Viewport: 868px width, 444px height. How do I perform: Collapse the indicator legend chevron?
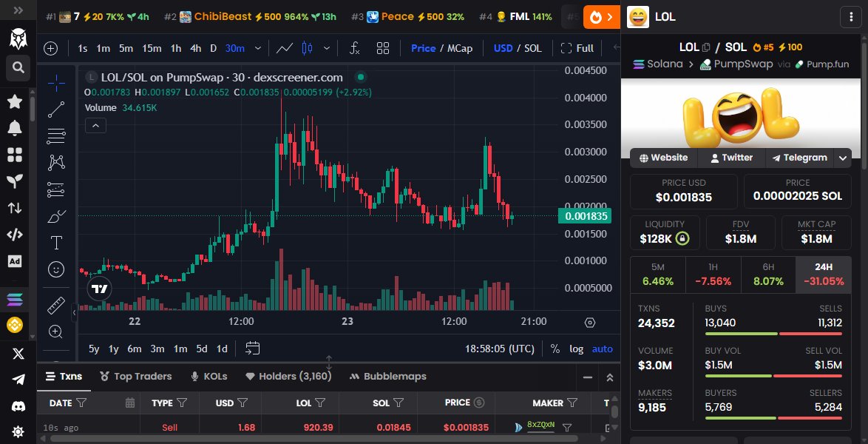(x=96, y=126)
